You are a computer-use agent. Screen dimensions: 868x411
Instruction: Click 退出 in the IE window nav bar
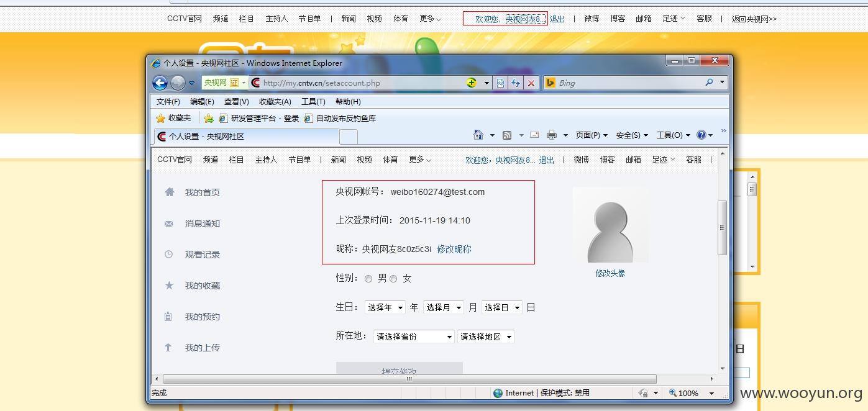coord(547,160)
